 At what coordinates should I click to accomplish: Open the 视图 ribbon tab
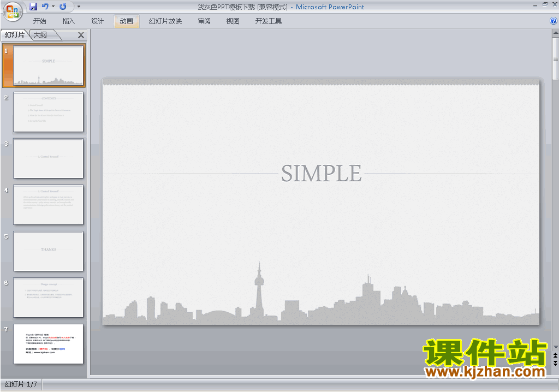pos(233,21)
